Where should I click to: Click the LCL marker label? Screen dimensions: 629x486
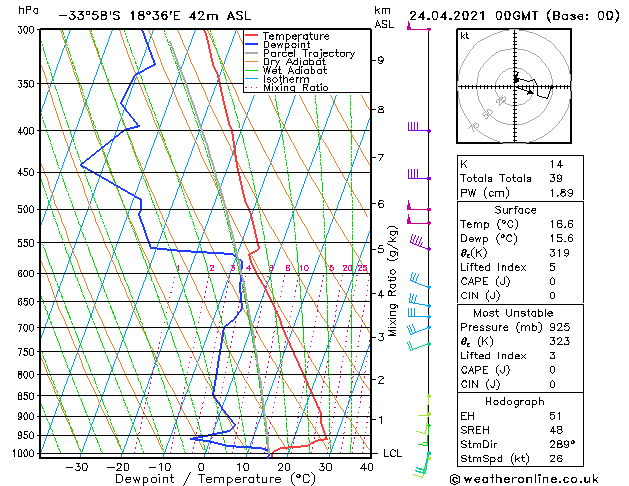[x=392, y=454]
